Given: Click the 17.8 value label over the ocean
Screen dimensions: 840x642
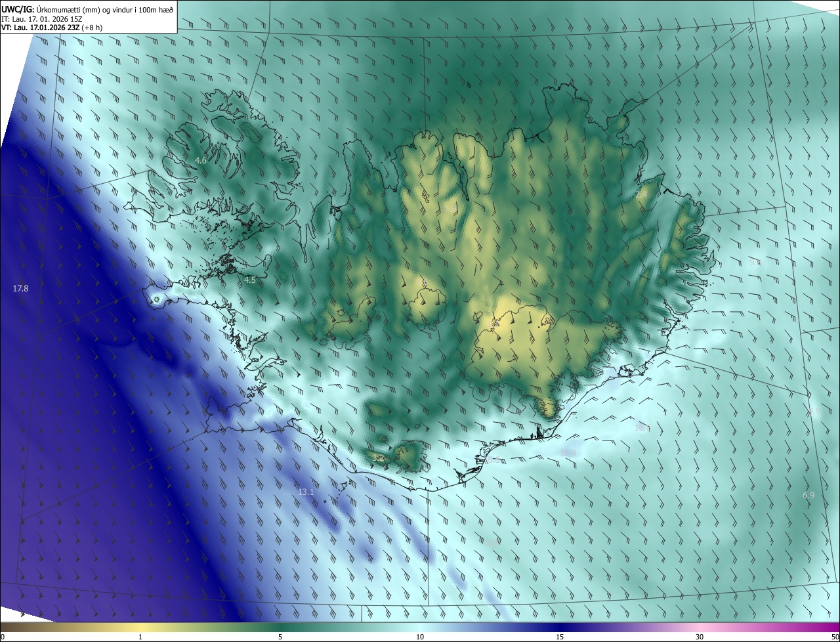Looking at the screenshot, I should pyautogui.click(x=20, y=288).
